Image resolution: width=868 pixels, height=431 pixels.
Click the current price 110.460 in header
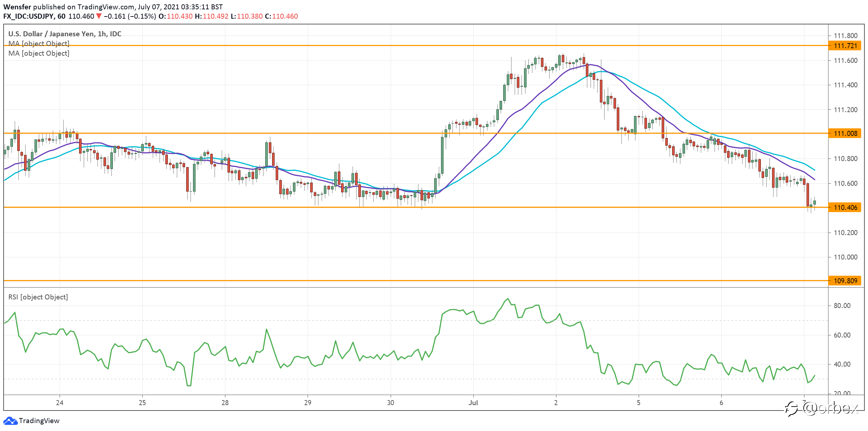[81, 16]
